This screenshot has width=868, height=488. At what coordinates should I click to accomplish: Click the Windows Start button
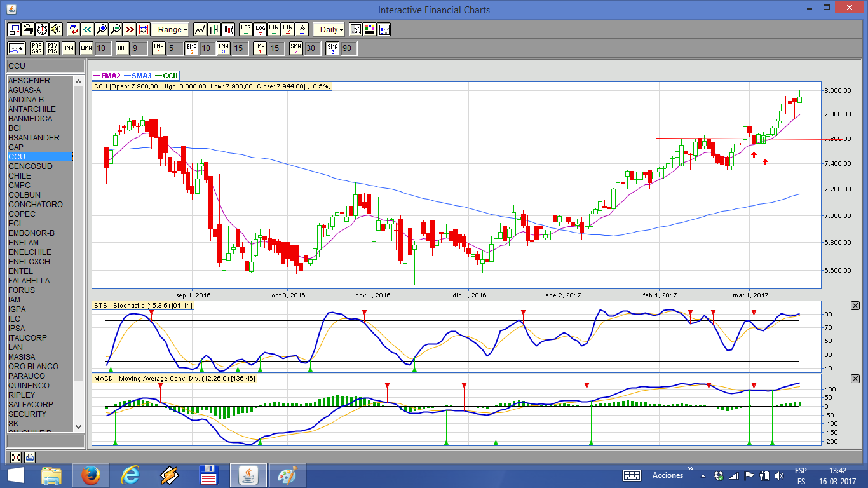click(15, 475)
